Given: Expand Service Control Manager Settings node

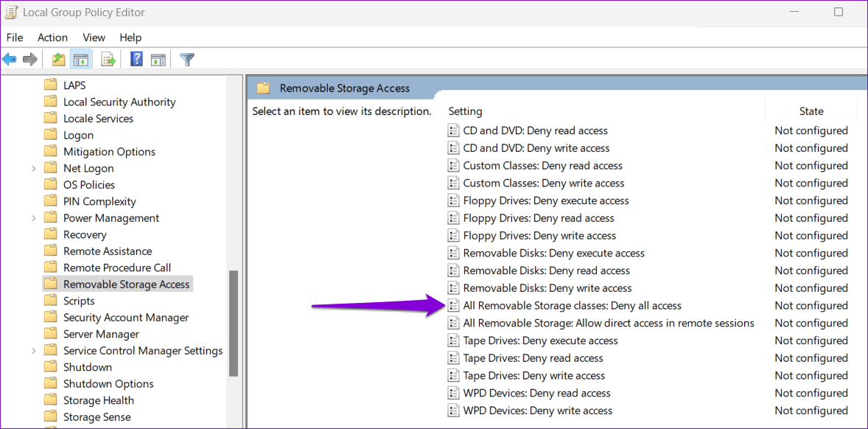Looking at the screenshot, I should point(33,350).
